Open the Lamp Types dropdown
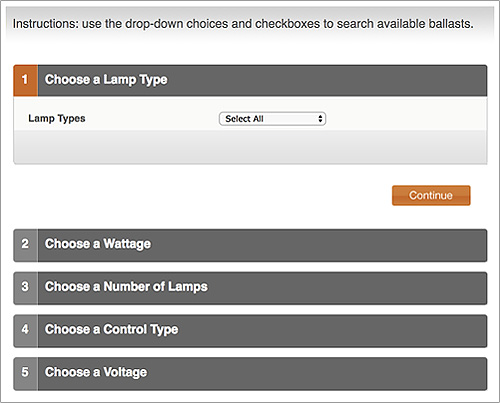The width and height of the screenshot is (500, 403). coord(272,119)
